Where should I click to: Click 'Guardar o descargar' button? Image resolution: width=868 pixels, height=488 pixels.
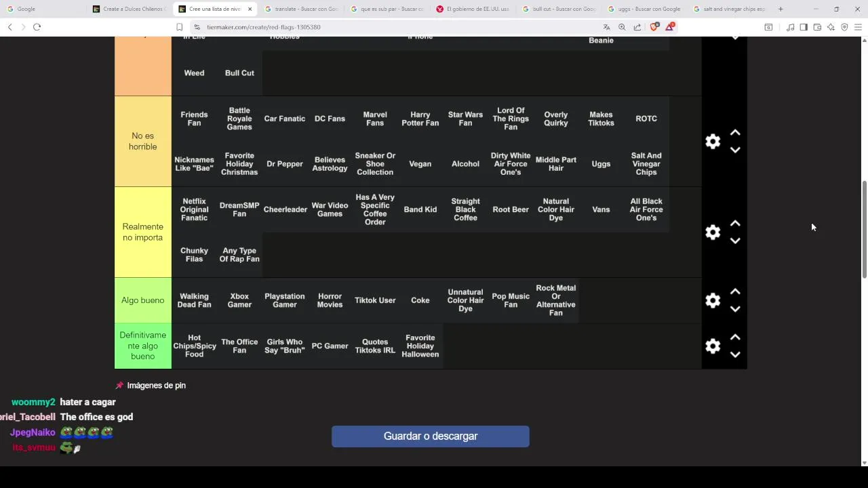431,436
